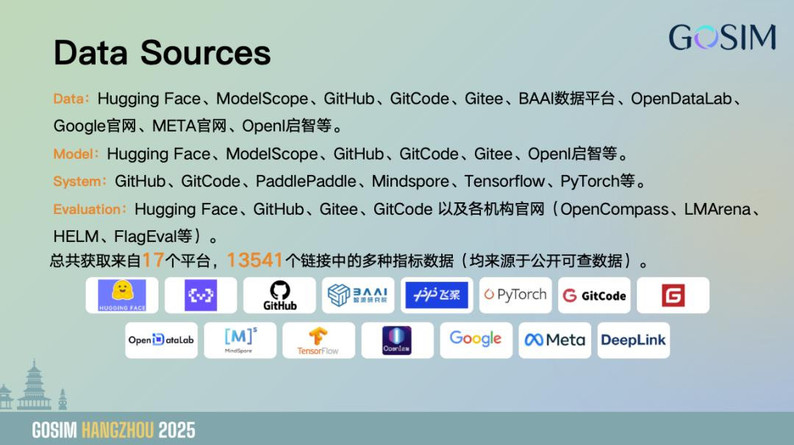Open the DeepLink logo tile
Screen dimensions: 794x445
[633, 340]
